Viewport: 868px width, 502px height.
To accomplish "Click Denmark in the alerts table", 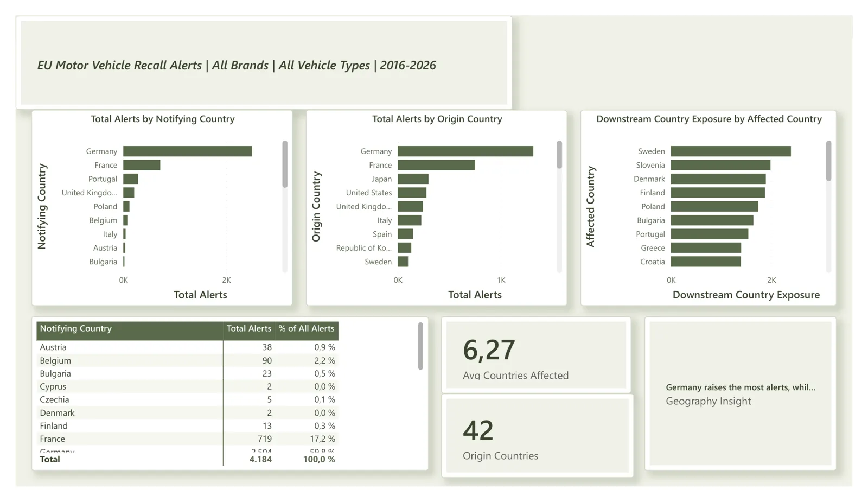I will tap(57, 413).
